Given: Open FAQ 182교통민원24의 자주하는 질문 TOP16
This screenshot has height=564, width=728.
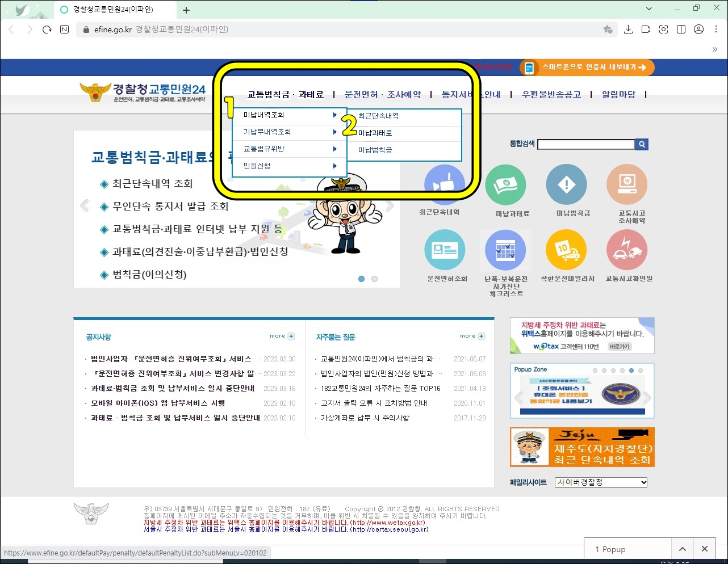Looking at the screenshot, I should [380, 389].
